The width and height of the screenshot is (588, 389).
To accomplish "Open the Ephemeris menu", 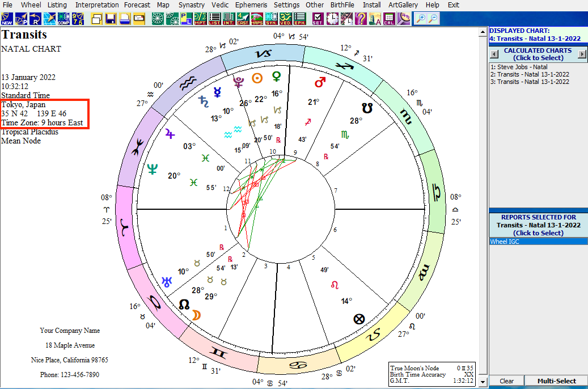I will tap(251, 5).
